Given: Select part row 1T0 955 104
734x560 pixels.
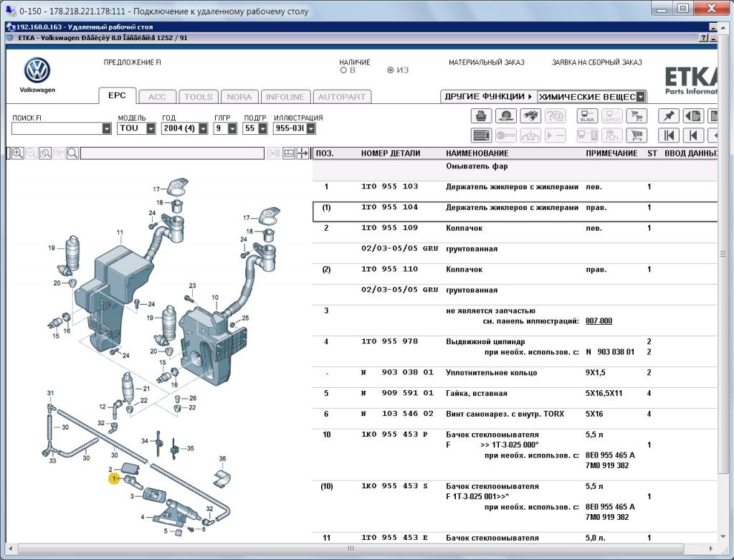Looking at the screenshot, I should [x=515, y=212].
